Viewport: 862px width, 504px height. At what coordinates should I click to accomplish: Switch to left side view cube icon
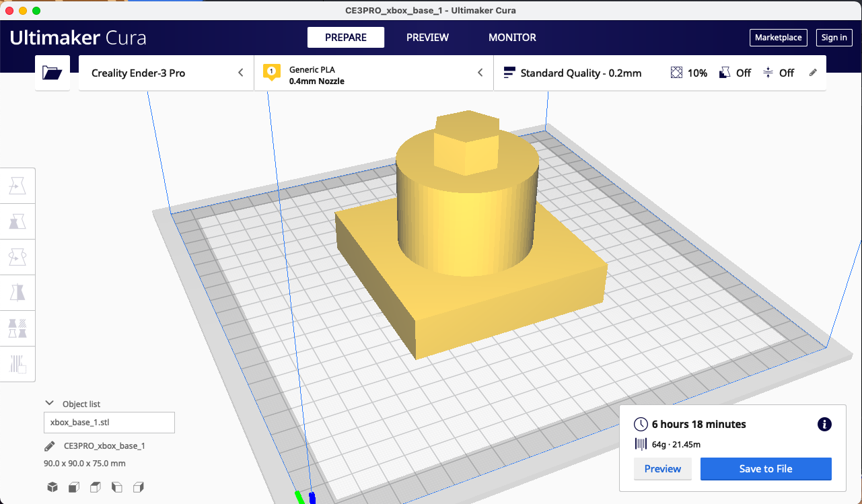[x=117, y=487]
